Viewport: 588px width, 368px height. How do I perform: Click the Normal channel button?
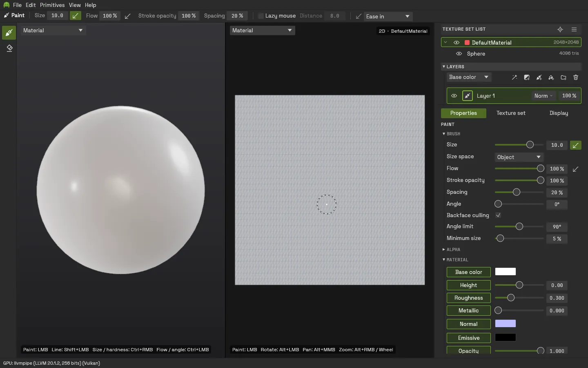point(469,324)
